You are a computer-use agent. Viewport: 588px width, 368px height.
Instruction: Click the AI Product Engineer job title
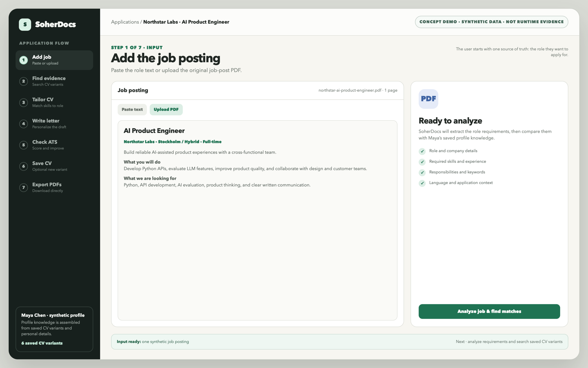[x=154, y=131]
